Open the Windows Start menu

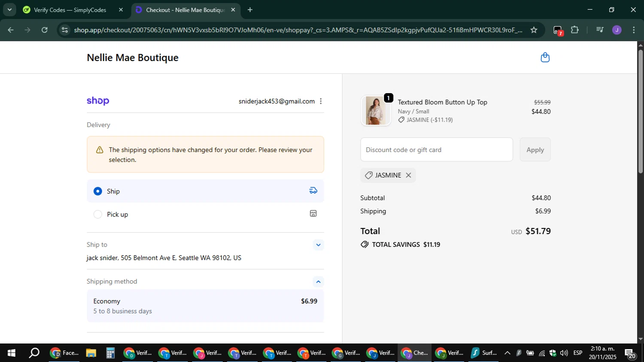(x=12, y=353)
